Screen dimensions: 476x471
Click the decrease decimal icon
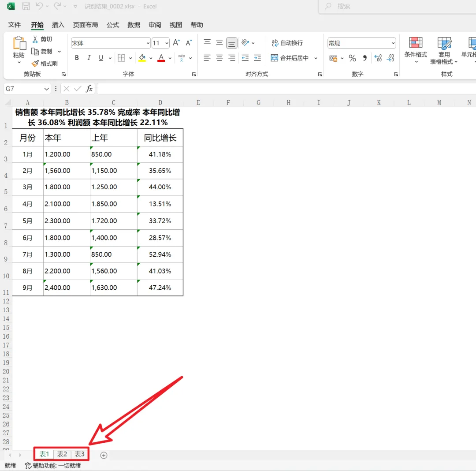click(x=390, y=58)
